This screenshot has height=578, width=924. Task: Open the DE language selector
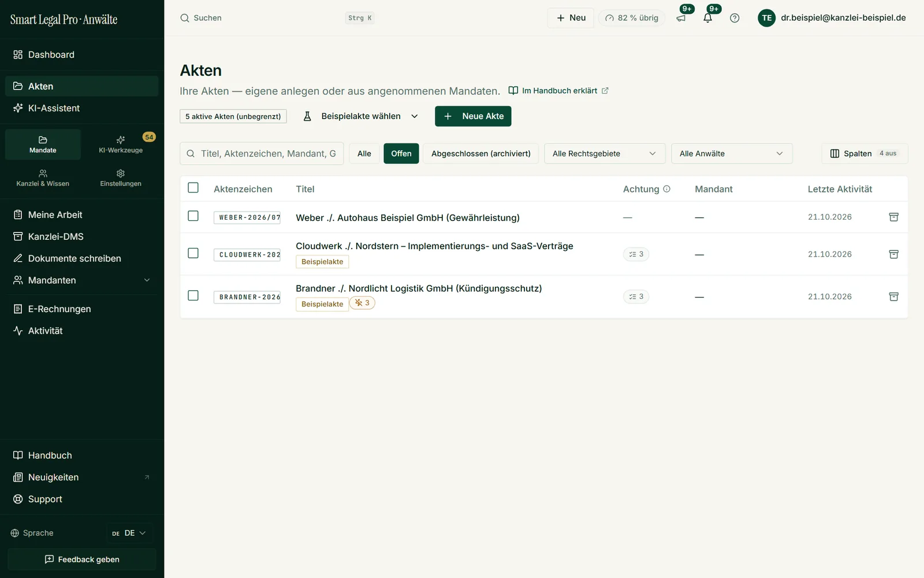(129, 533)
